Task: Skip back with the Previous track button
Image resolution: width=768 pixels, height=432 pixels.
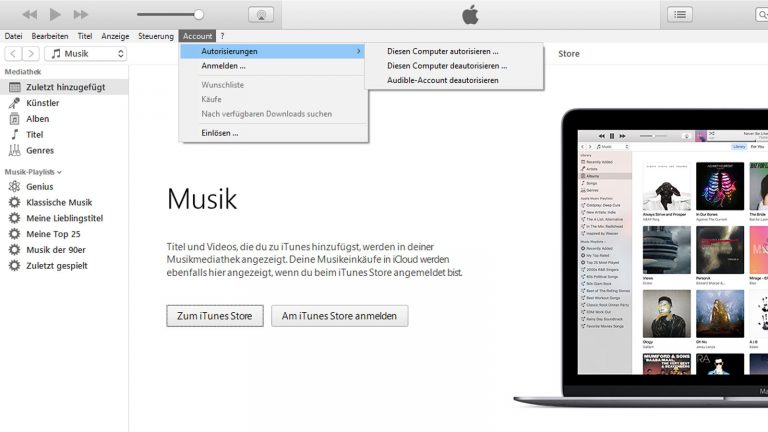Action: pos(29,14)
